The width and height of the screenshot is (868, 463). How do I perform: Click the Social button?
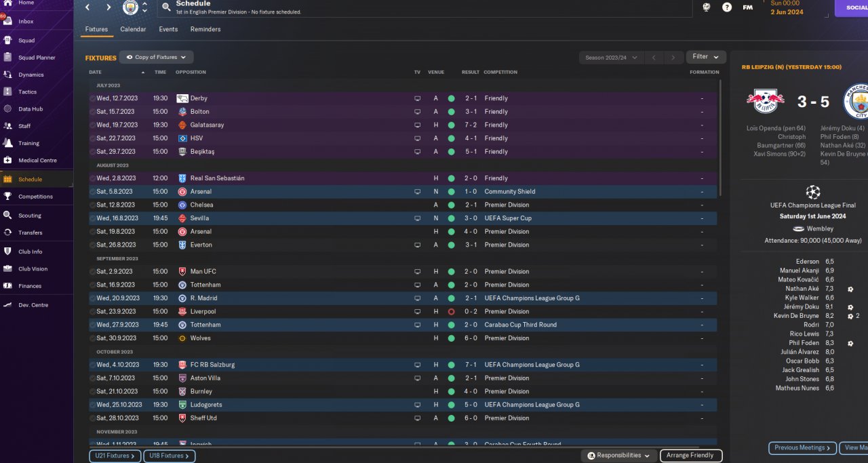point(852,7)
